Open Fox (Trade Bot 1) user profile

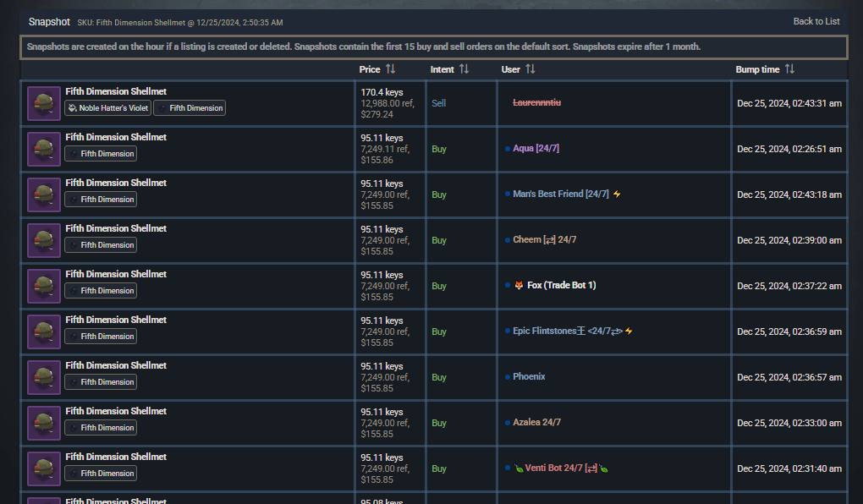pos(562,285)
